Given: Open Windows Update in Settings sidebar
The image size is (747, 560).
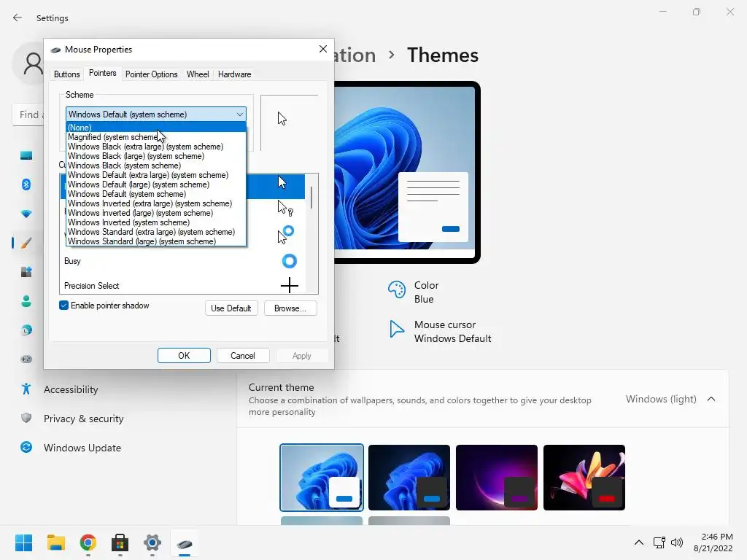Looking at the screenshot, I should (x=82, y=448).
